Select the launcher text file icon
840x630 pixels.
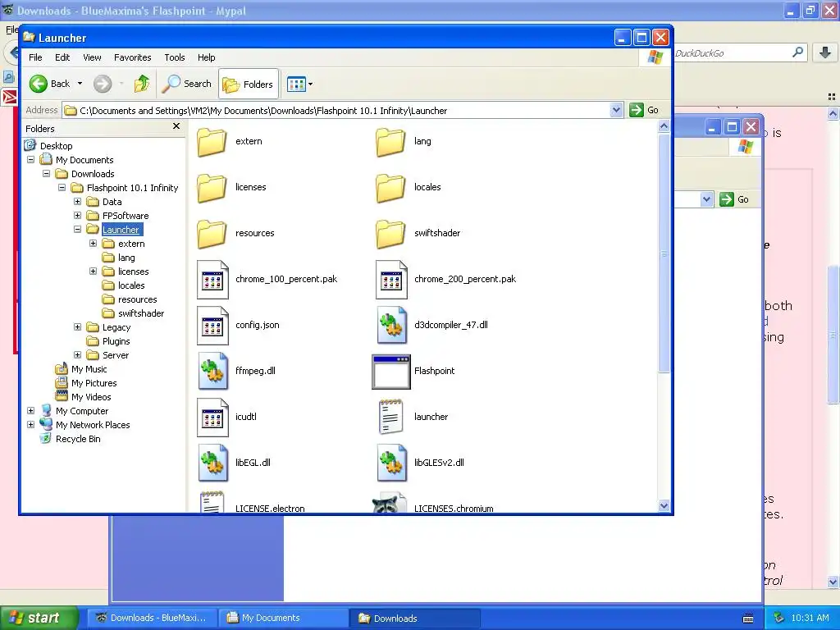(390, 417)
